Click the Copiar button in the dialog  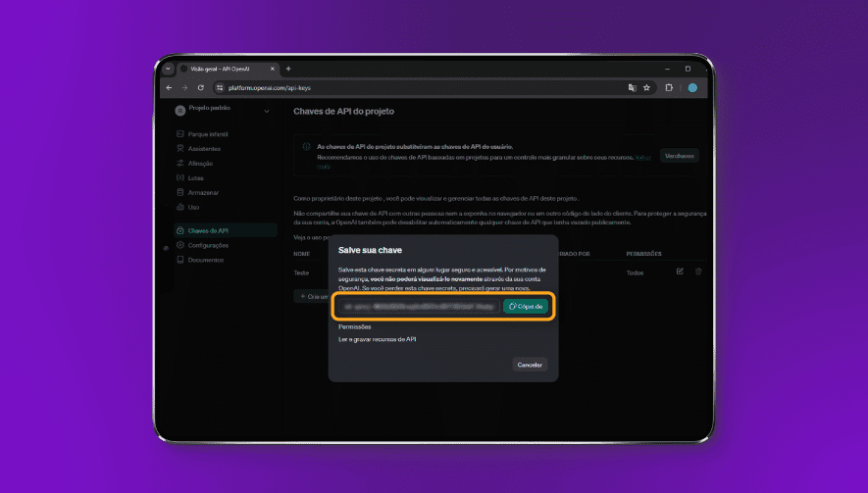coord(526,307)
